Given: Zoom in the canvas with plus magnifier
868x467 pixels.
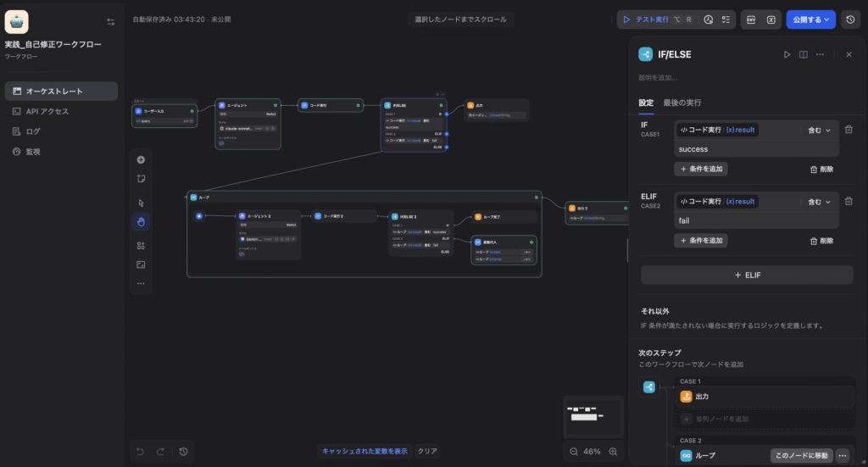Looking at the screenshot, I should pyautogui.click(x=614, y=452).
